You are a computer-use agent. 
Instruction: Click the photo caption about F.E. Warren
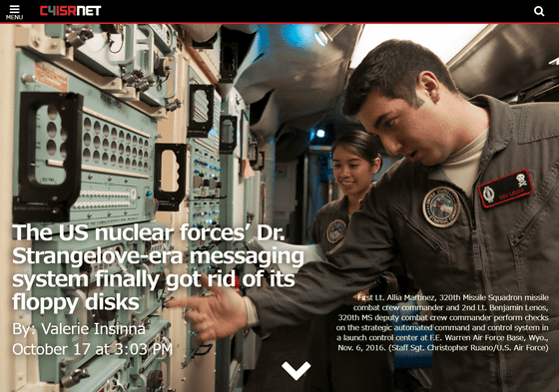(x=442, y=322)
